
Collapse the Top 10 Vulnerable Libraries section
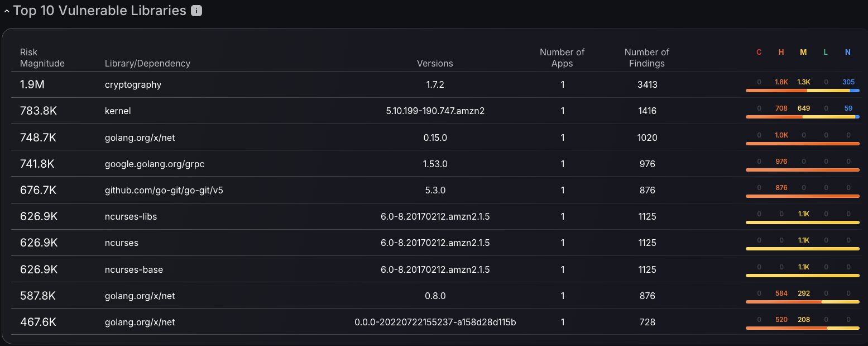[x=7, y=11]
